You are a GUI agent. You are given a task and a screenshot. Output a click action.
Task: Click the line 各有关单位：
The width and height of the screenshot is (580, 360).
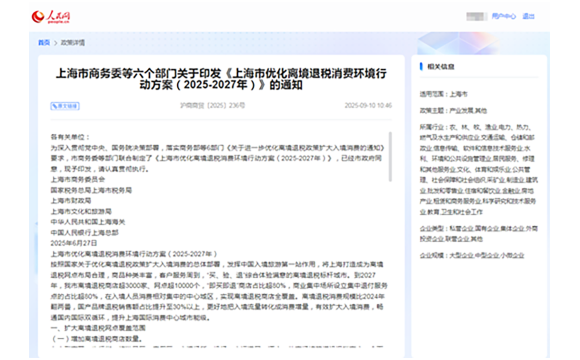(x=70, y=137)
